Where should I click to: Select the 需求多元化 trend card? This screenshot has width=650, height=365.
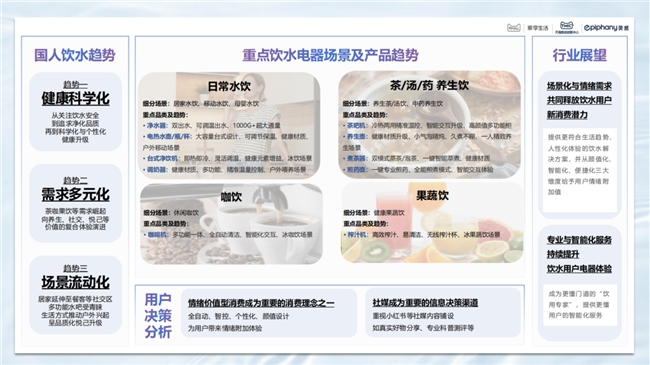(x=75, y=203)
